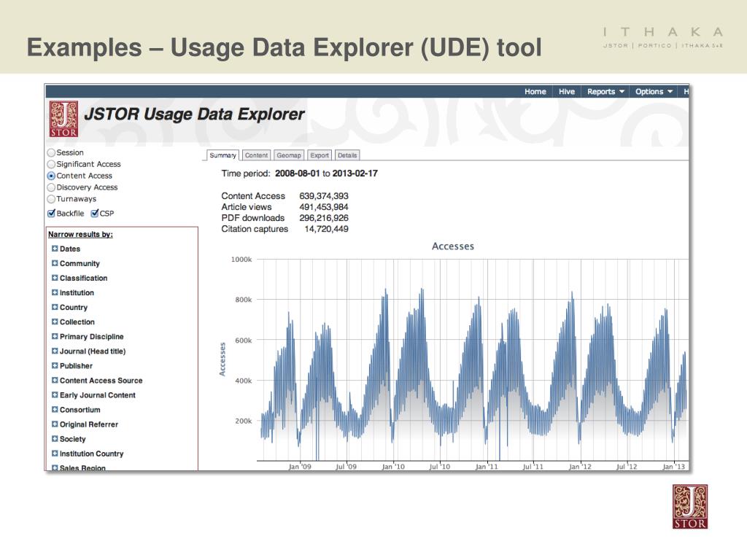Image resolution: width=747 pixels, height=560 pixels.
Task: Expand the Publisher filter
Action: pos(55,366)
